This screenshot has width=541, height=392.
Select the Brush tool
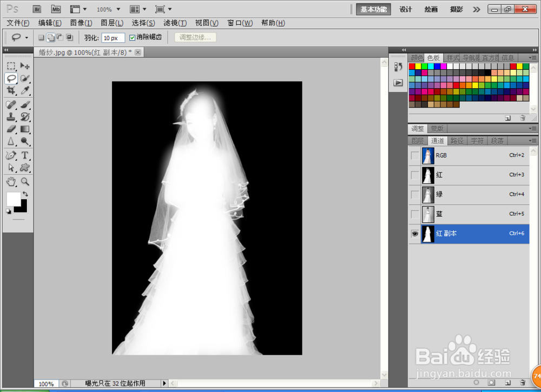25,104
